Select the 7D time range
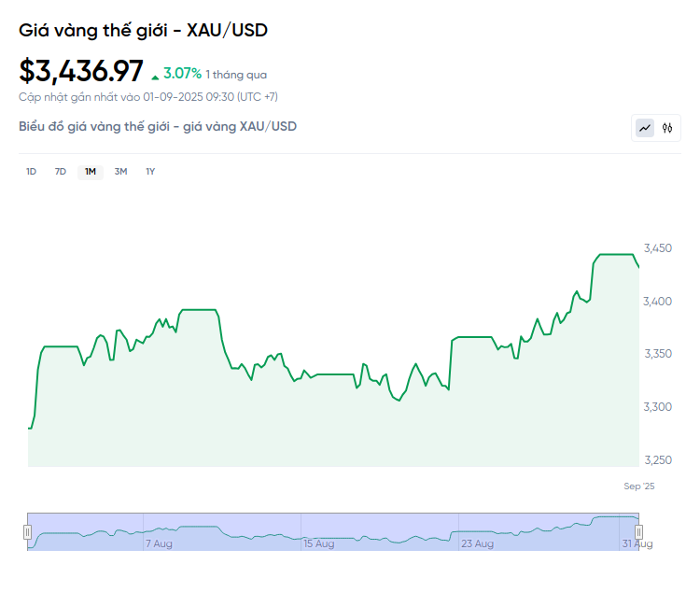 pos(61,172)
